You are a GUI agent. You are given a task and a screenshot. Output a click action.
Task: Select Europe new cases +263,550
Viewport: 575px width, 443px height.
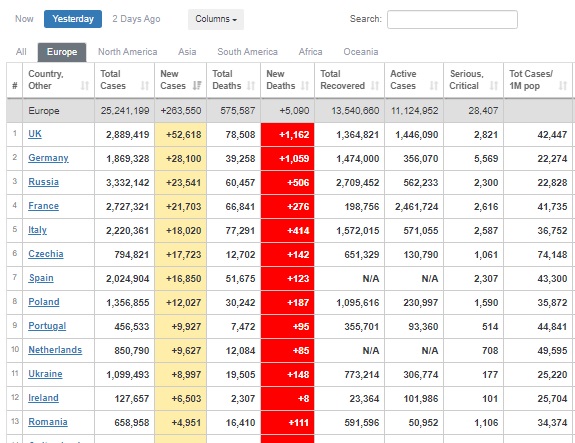coord(181,110)
